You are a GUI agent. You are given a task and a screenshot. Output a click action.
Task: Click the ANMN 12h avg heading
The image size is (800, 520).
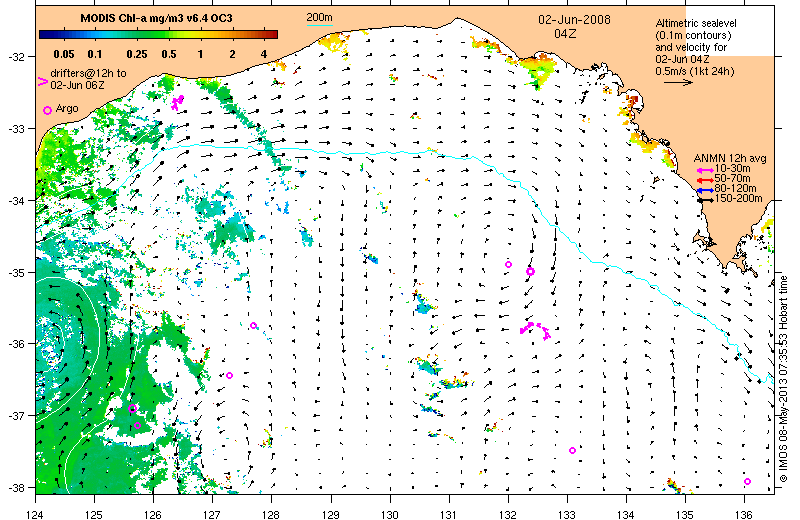point(730,159)
